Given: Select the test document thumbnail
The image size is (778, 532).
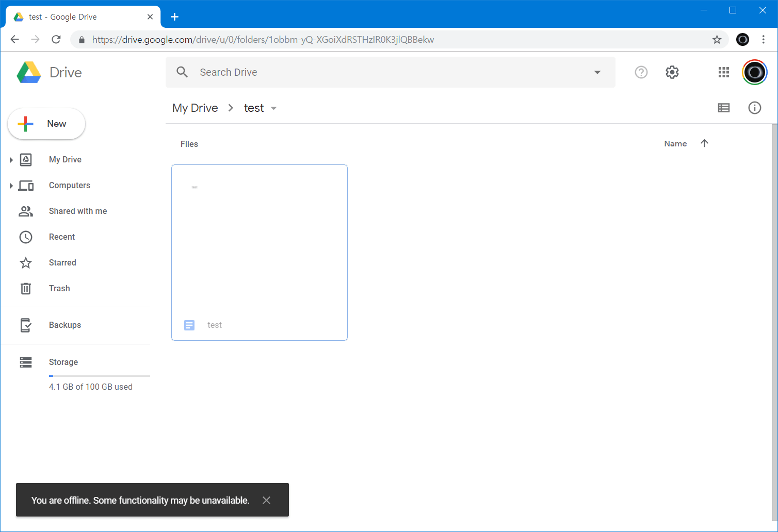Looking at the screenshot, I should coord(259,242).
